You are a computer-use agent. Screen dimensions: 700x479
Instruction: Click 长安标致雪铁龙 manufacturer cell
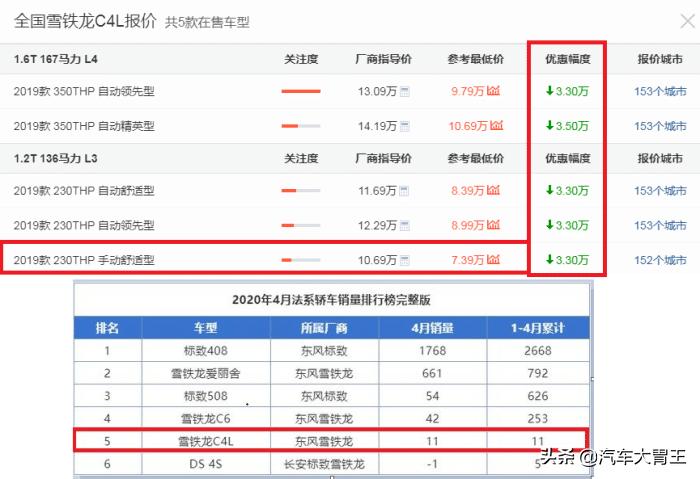(x=324, y=464)
